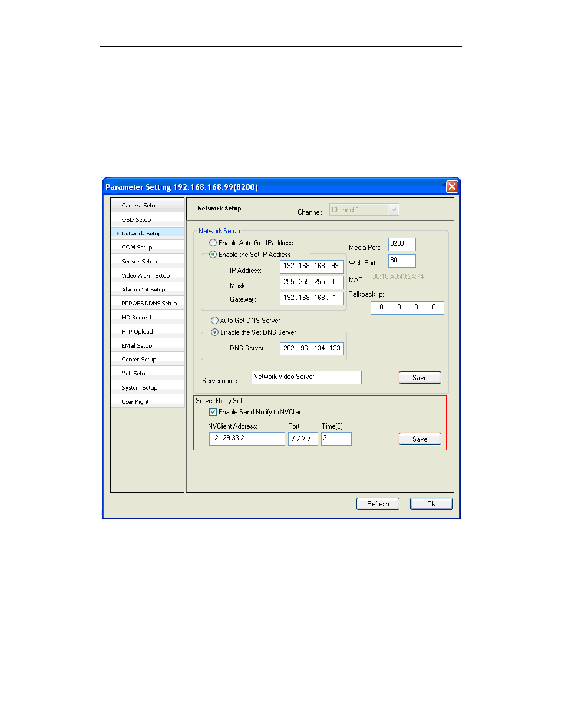Open Wifi Setup section
The image size is (562, 728).
(x=147, y=374)
